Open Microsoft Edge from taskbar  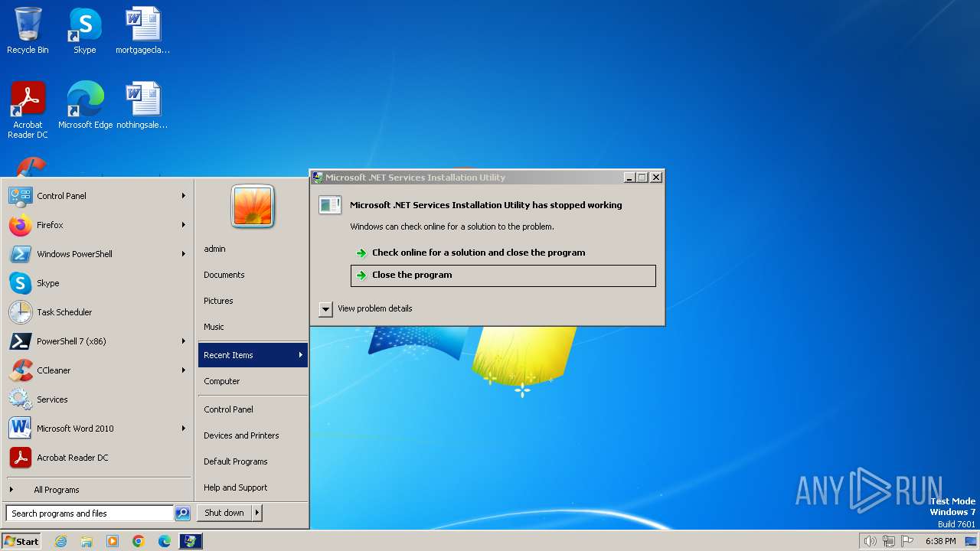165,541
